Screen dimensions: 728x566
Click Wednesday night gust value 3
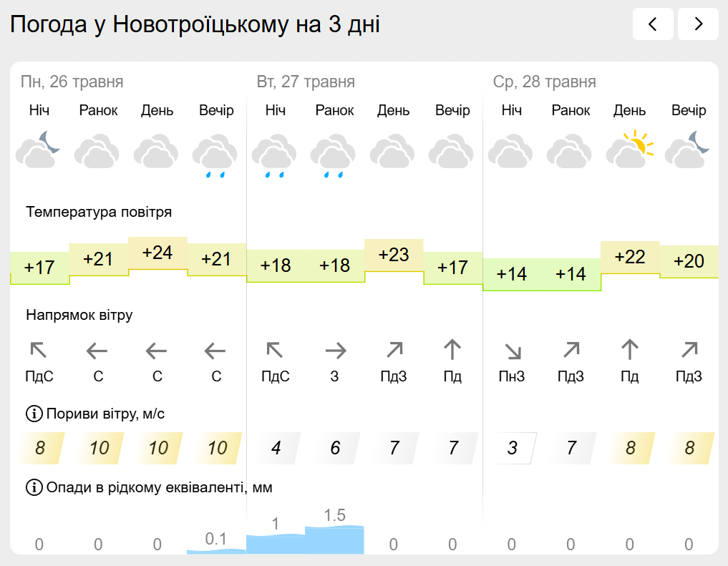[x=512, y=448]
